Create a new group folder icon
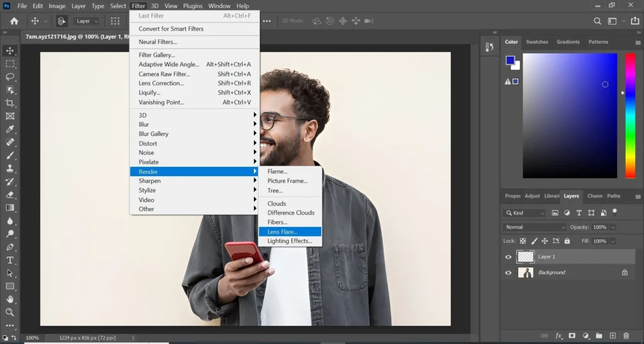The height and width of the screenshot is (344, 644). click(x=599, y=336)
